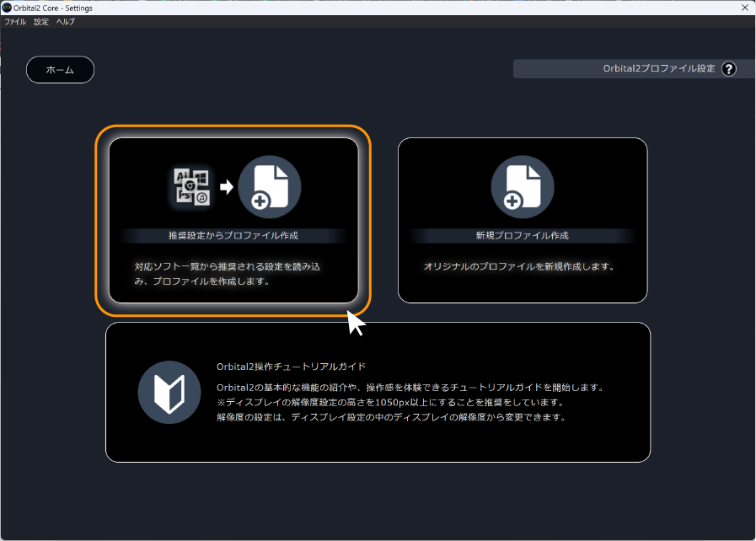756x541 pixels.
Task: Click the Orbital2プロファイル設定 header label
Action: (658, 68)
